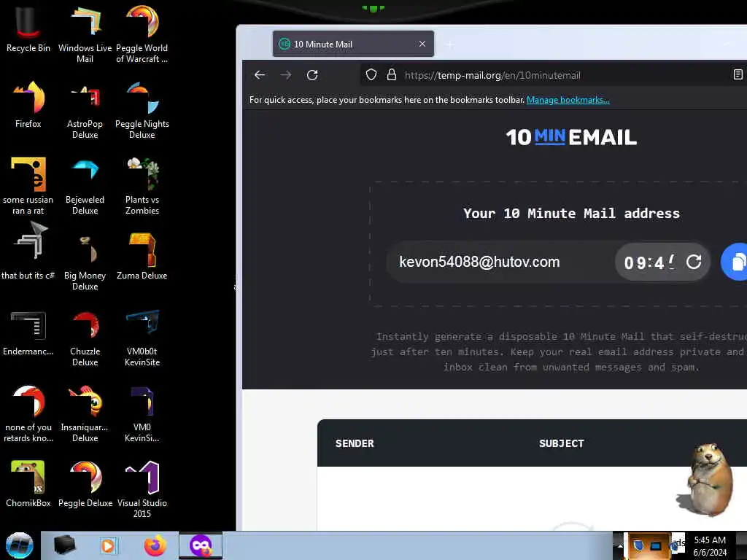
Task: Open the Manage bookmarks link
Action: point(568,100)
